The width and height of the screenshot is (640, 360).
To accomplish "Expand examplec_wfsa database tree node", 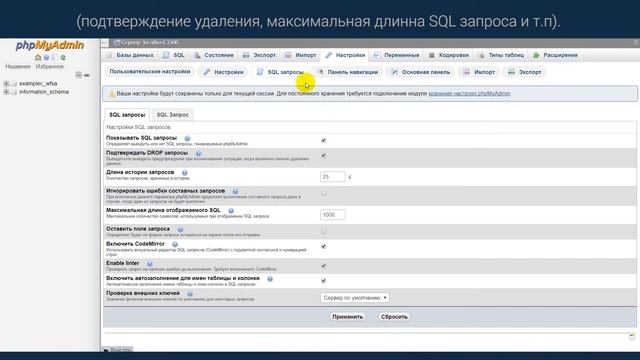I will click(x=6, y=84).
